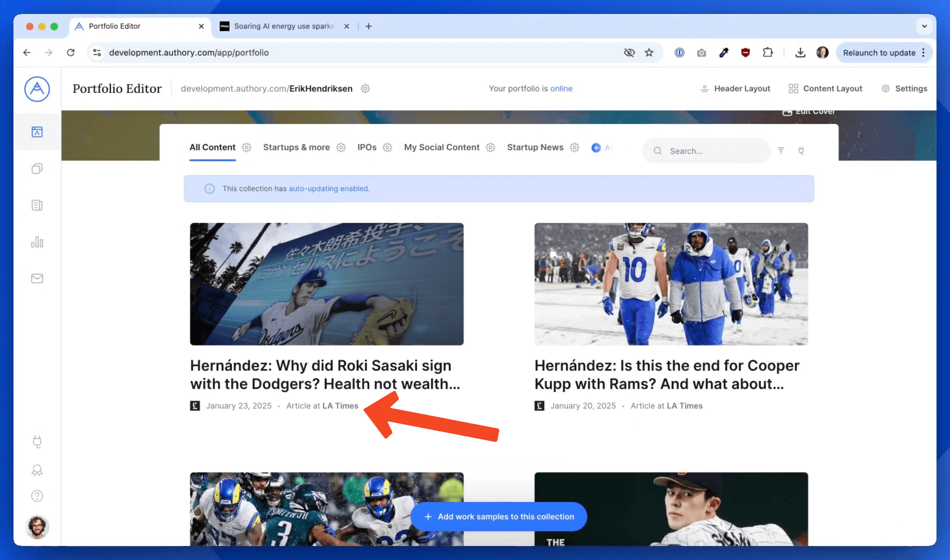Open the Content Layout options

825,89
